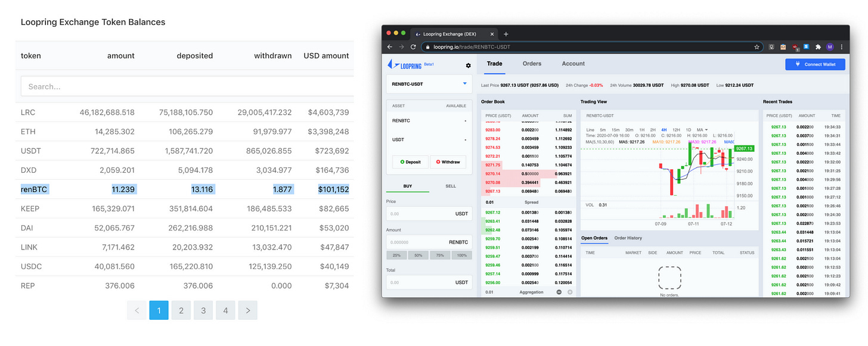Viewport: 868px width, 346px height.
Task: Click the site lock icon in address bar
Action: pos(426,46)
